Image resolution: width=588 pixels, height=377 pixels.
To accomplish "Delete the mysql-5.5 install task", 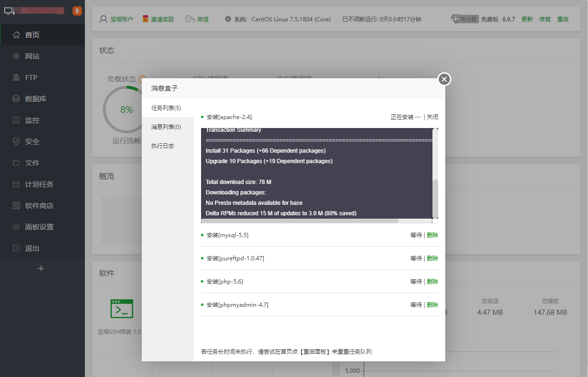I will (432, 235).
